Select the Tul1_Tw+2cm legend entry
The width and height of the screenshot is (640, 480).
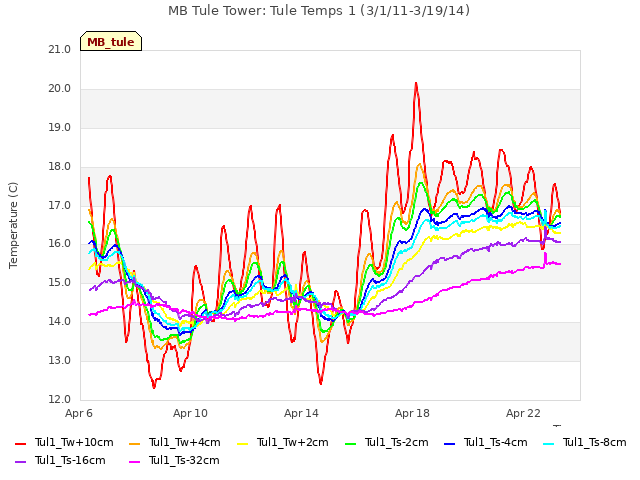[x=283, y=442]
